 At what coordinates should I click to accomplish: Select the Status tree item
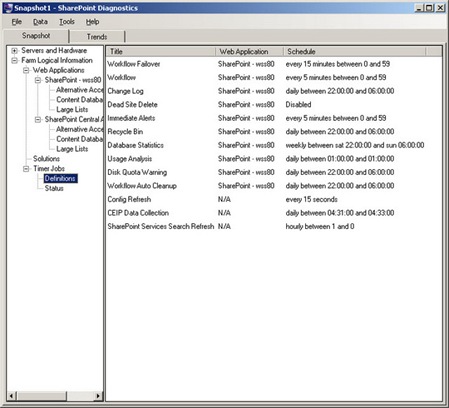(54, 188)
